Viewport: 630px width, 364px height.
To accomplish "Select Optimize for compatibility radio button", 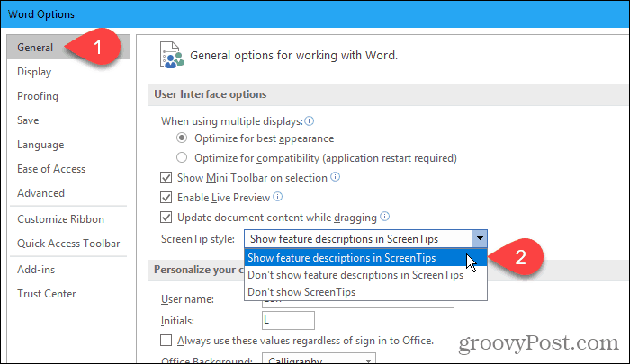I will [x=182, y=157].
